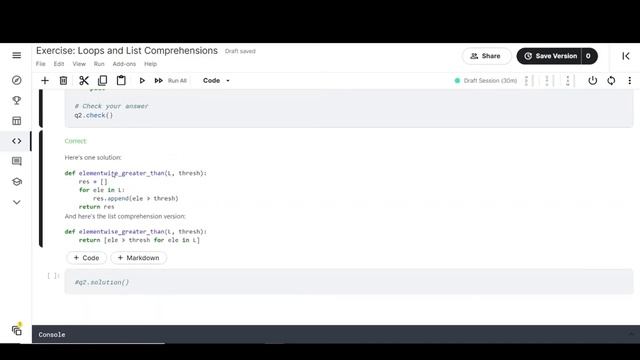Open the Run menu
640x360 pixels.
(x=99, y=64)
